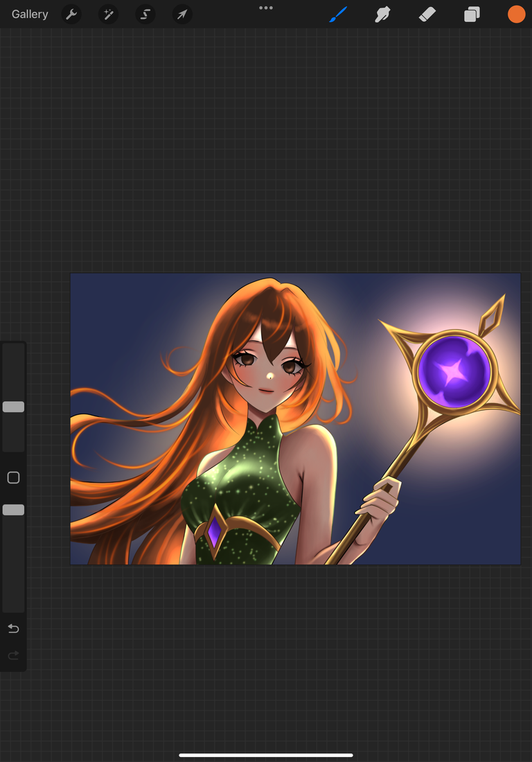532x762 pixels.
Task: Tap the character's face on the canvas
Action: 268,372
